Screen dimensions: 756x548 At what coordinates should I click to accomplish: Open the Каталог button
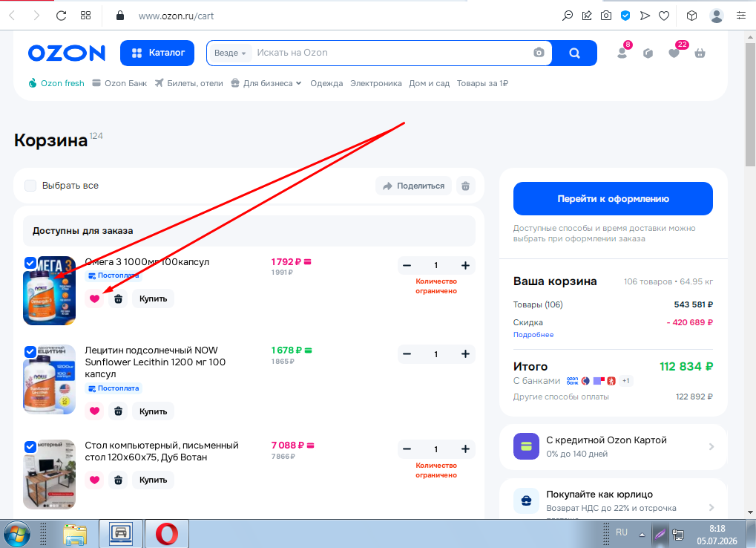pyautogui.click(x=157, y=53)
